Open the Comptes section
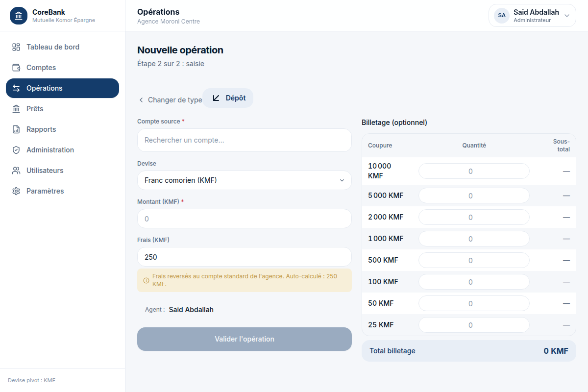Viewport: 588px width, 392px height. [x=62, y=68]
